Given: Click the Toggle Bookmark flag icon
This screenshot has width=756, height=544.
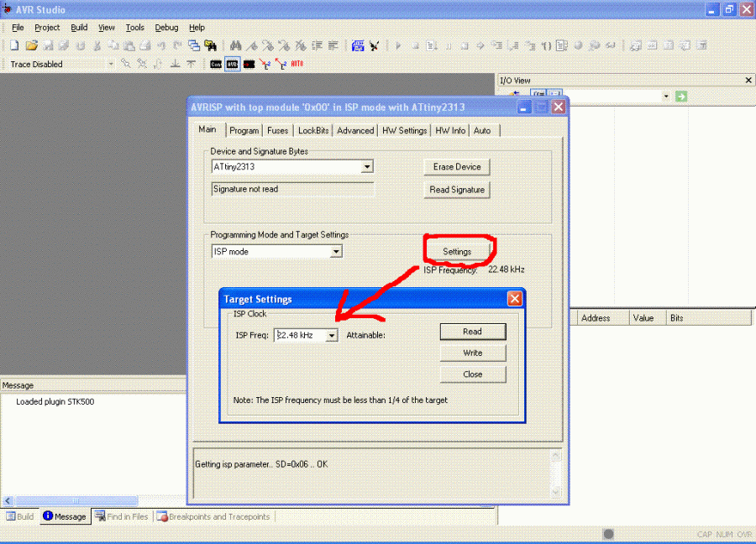Looking at the screenshot, I should 252,45.
